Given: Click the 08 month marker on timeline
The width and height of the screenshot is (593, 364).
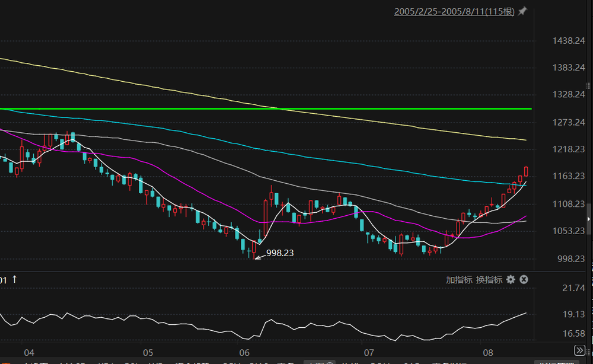Looking at the screenshot, I should pos(488,351).
